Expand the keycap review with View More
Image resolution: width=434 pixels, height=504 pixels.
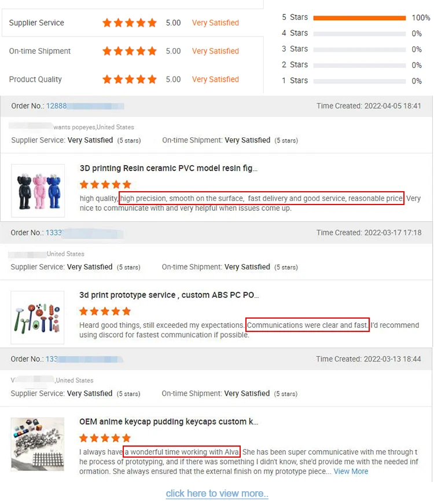[x=351, y=472]
